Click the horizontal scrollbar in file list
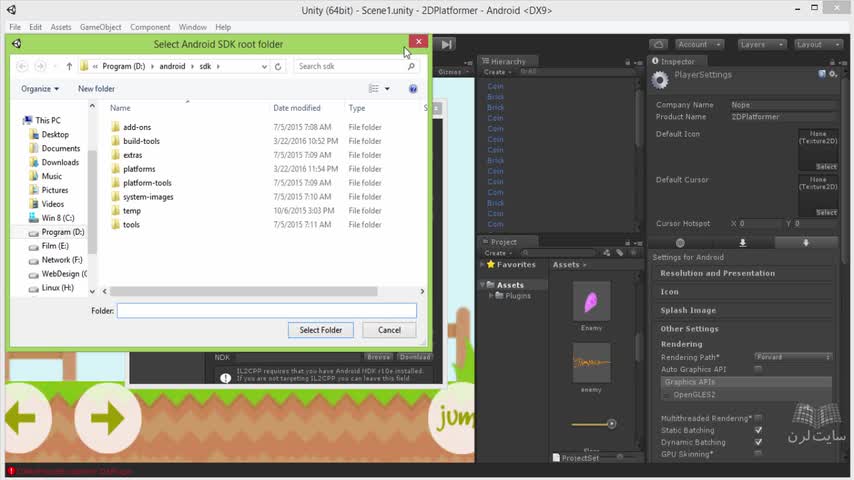The height and width of the screenshot is (480, 854). click(243, 291)
